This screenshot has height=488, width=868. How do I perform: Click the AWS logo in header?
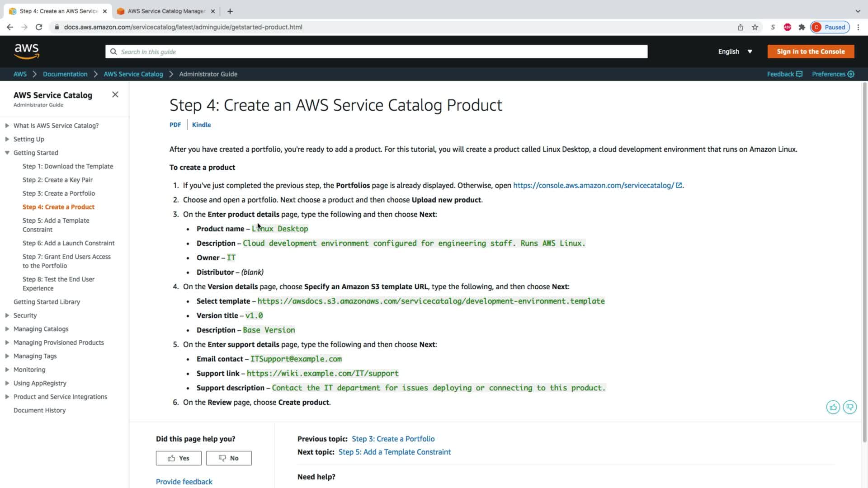coord(27,52)
